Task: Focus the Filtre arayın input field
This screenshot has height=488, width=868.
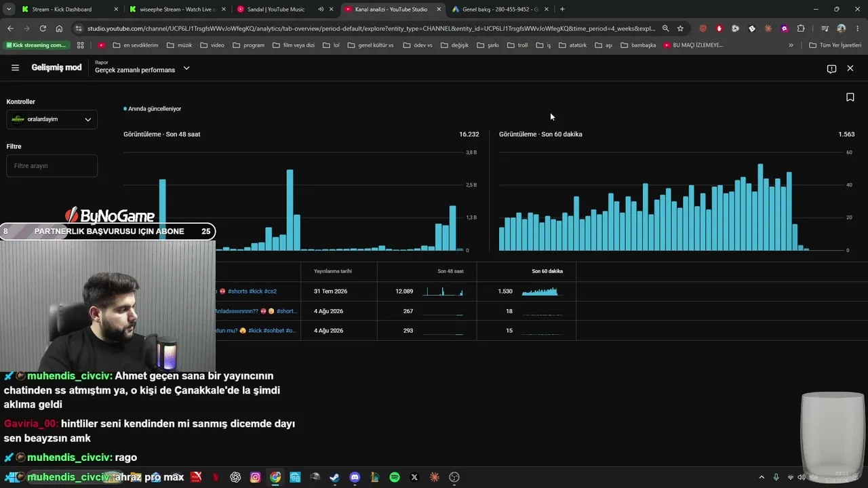Action: (x=52, y=165)
